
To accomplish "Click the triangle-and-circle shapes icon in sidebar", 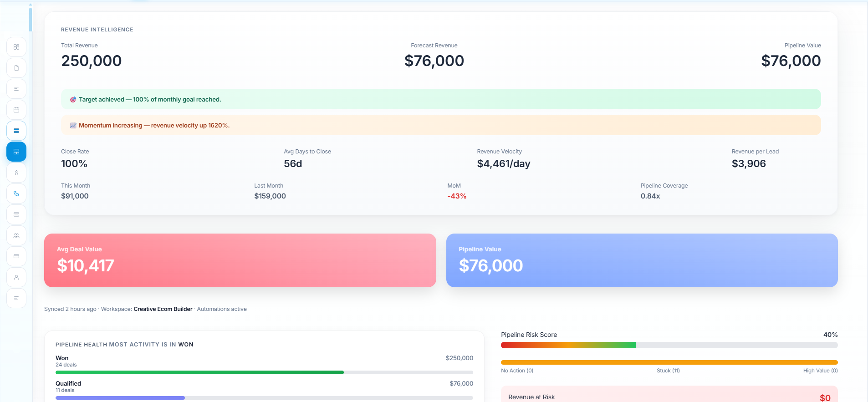I will pyautogui.click(x=16, y=173).
